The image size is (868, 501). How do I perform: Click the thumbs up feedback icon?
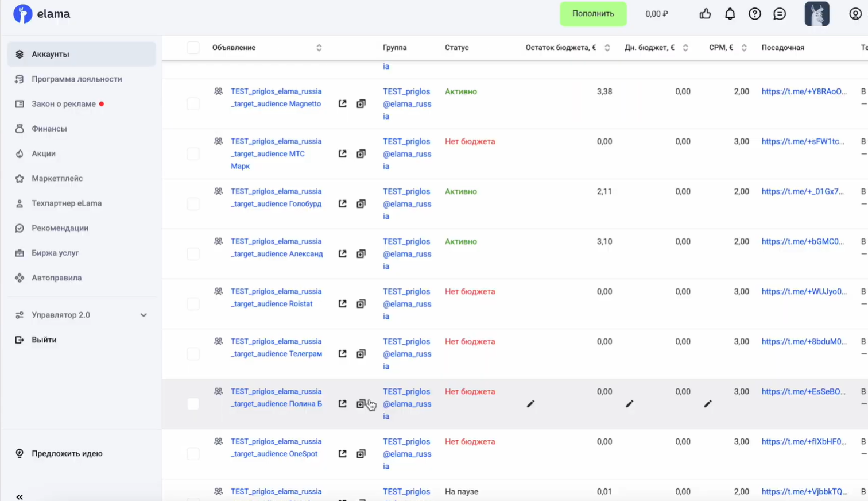(x=705, y=14)
